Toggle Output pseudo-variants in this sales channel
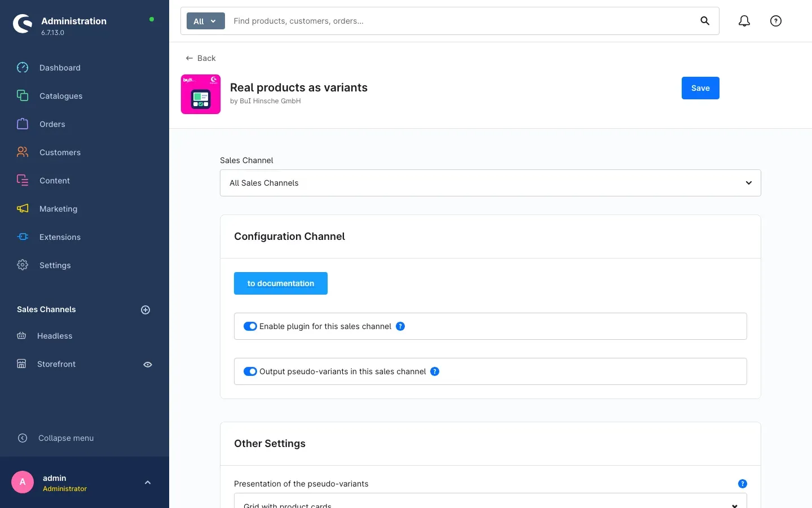The width and height of the screenshot is (812, 508). pyautogui.click(x=250, y=371)
